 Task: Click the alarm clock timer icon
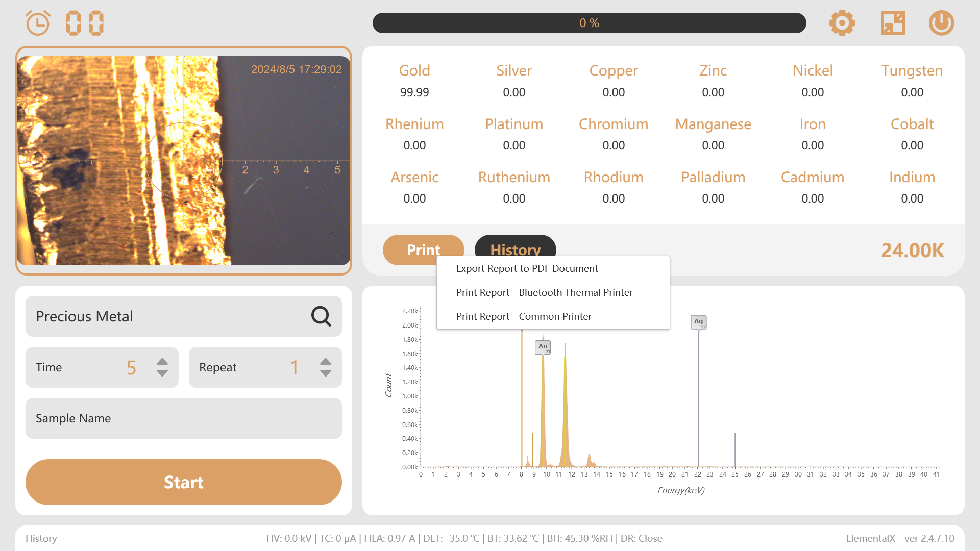tap(38, 23)
